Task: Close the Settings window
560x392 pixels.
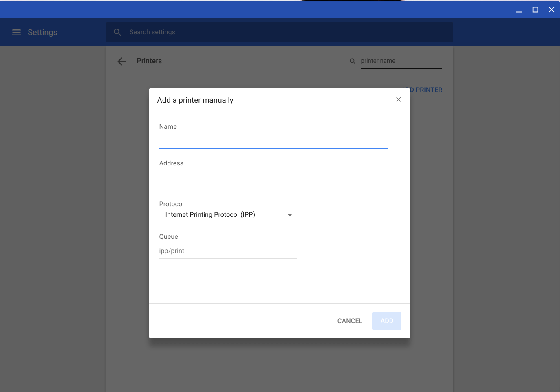Action: 551,10
